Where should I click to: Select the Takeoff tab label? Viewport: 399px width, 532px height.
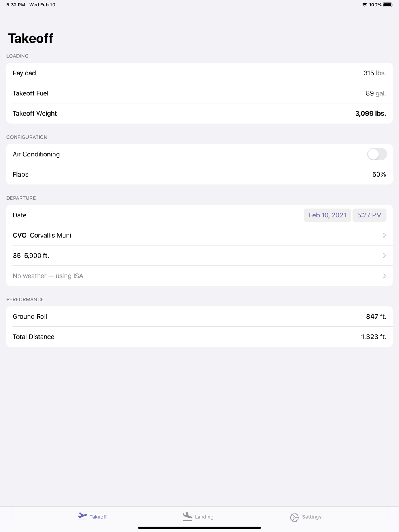click(x=98, y=517)
